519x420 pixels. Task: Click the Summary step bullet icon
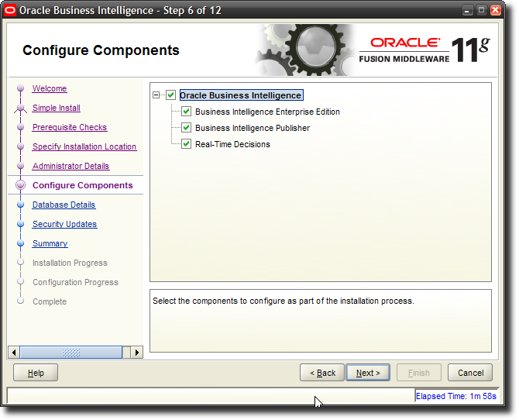20,243
